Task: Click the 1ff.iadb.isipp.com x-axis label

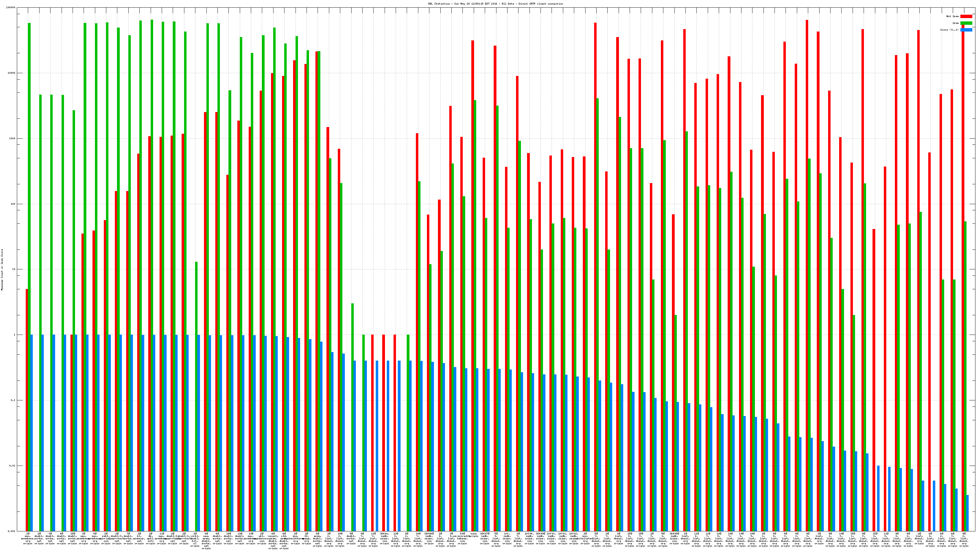Action: coord(507,538)
